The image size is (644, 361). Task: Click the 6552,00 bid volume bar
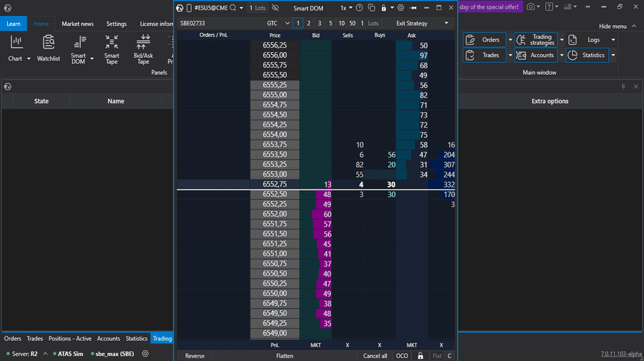point(321,214)
